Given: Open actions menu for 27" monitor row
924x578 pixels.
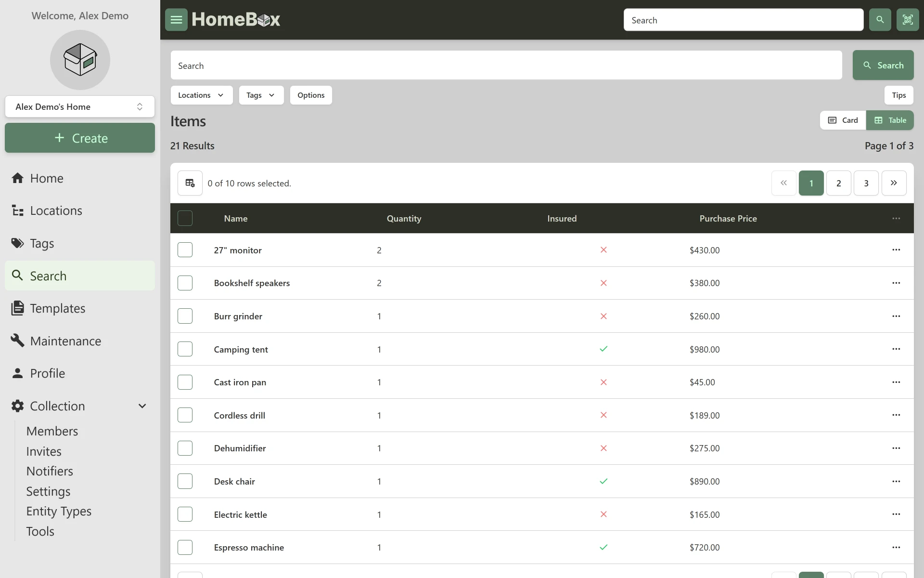Looking at the screenshot, I should pyautogui.click(x=896, y=250).
